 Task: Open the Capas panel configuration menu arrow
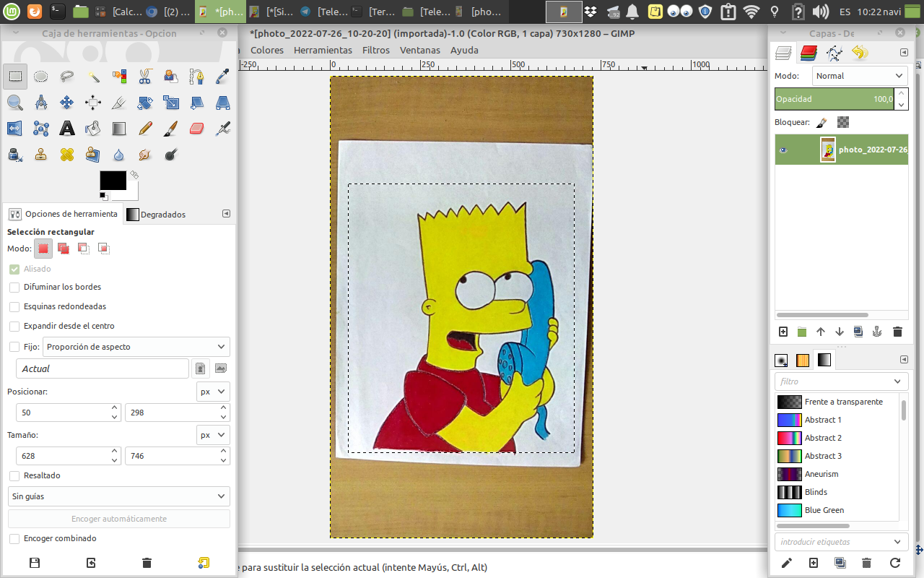[904, 53]
